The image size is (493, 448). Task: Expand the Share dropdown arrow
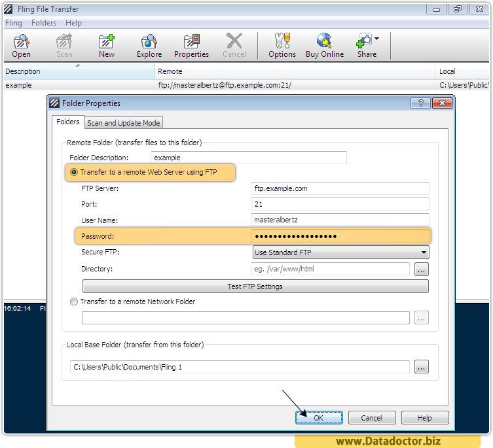tap(376, 39)
